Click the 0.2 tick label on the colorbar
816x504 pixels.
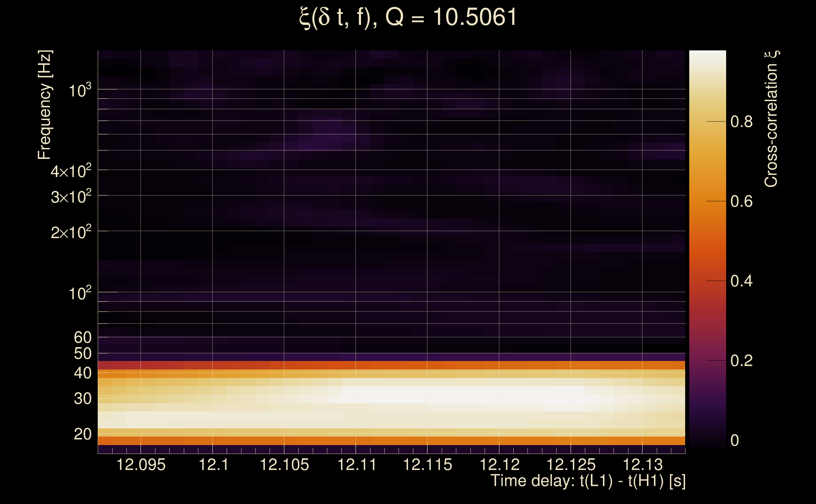point(741,361)
